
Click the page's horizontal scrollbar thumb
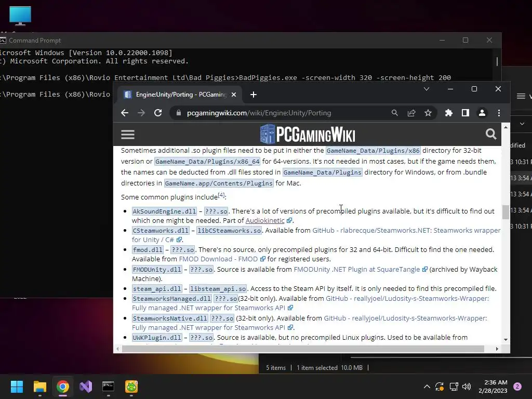click(x=303, y=349)
